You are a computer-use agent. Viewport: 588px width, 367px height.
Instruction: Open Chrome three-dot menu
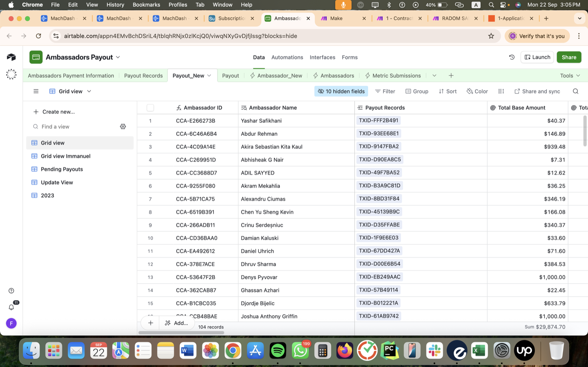point(579,36)
